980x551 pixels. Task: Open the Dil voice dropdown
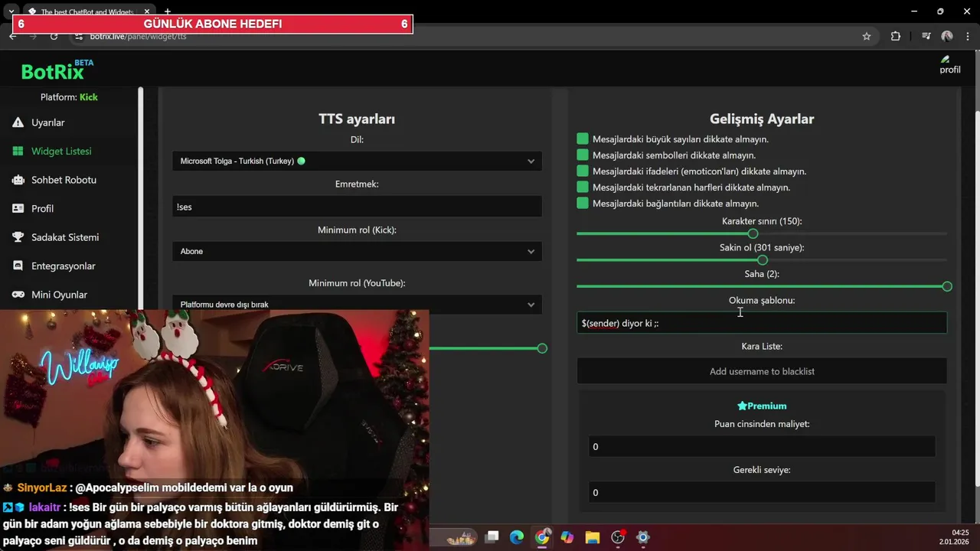(357, 161)
